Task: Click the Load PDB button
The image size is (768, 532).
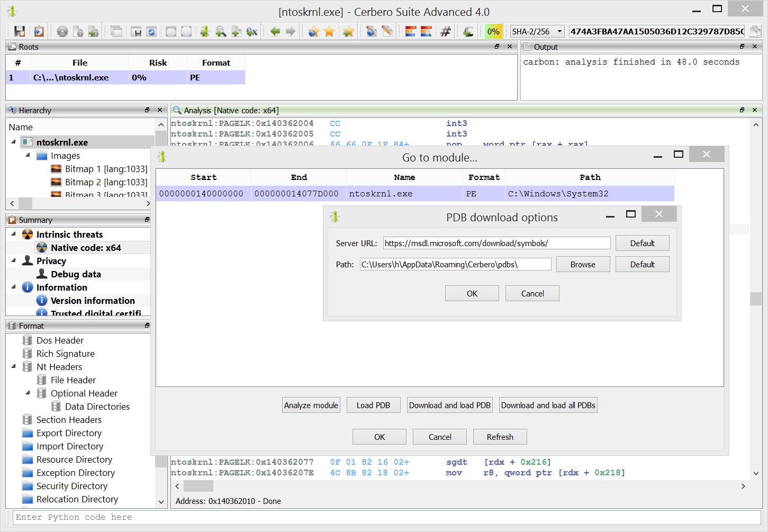Action: click(x=374, y=405)
